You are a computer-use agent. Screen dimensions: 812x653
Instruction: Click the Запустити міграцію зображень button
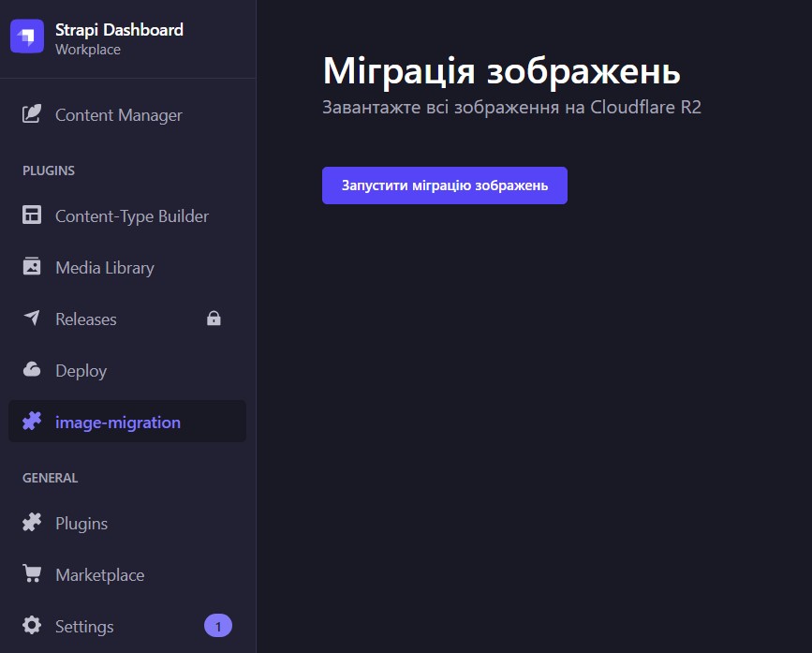(x=445, y=186)
